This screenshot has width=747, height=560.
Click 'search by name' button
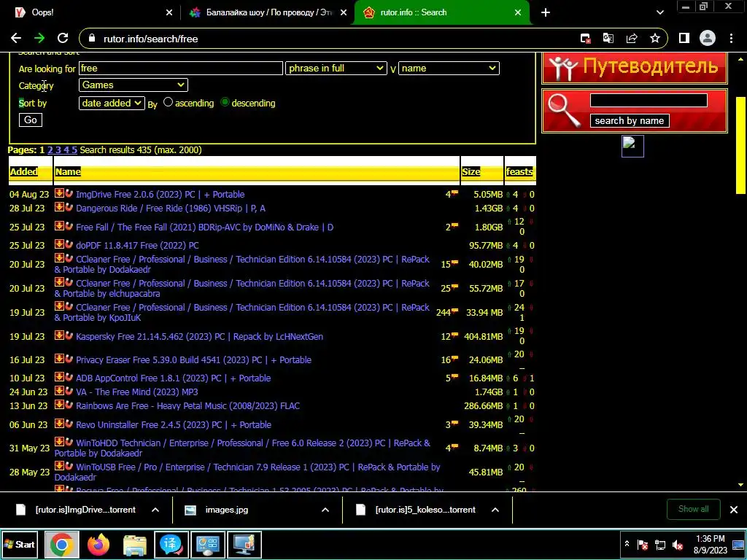(630, 120)
